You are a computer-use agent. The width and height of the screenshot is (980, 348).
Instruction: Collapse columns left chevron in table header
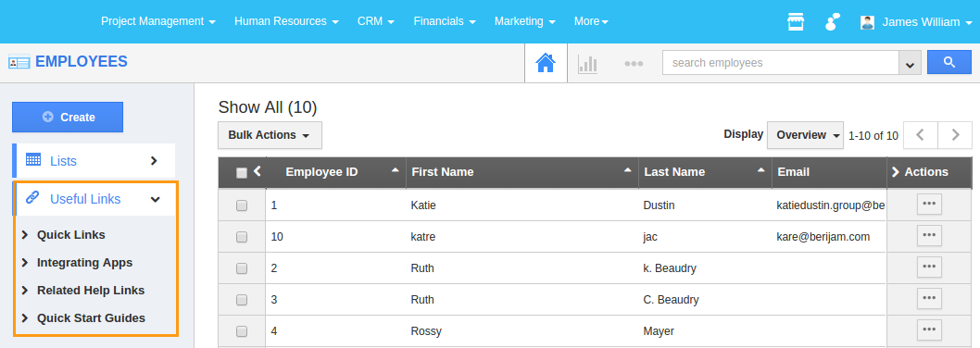click(257, 171)
